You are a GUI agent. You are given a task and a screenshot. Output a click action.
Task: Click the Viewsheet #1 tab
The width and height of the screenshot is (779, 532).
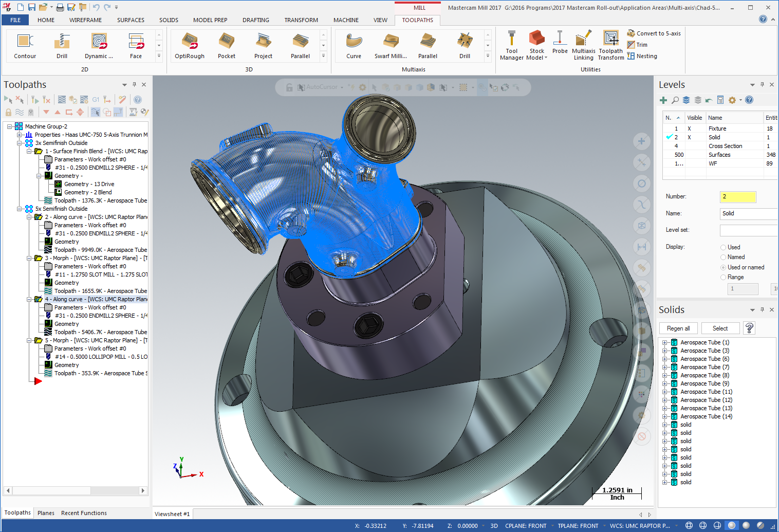pos(172,514)
